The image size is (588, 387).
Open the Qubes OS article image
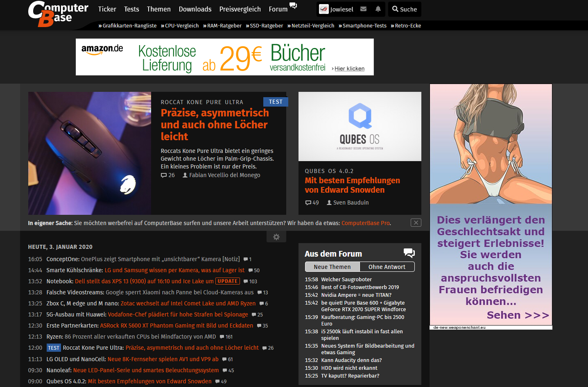tap(360, 126)
